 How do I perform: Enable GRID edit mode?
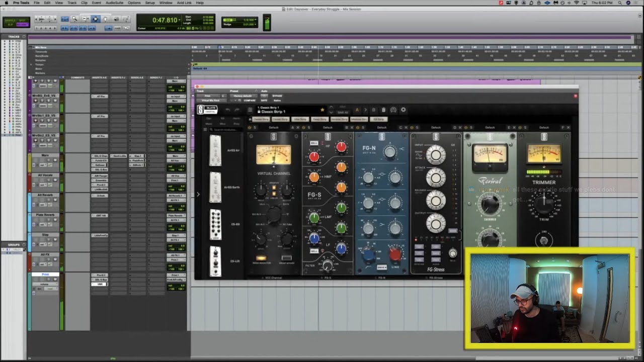23,25
